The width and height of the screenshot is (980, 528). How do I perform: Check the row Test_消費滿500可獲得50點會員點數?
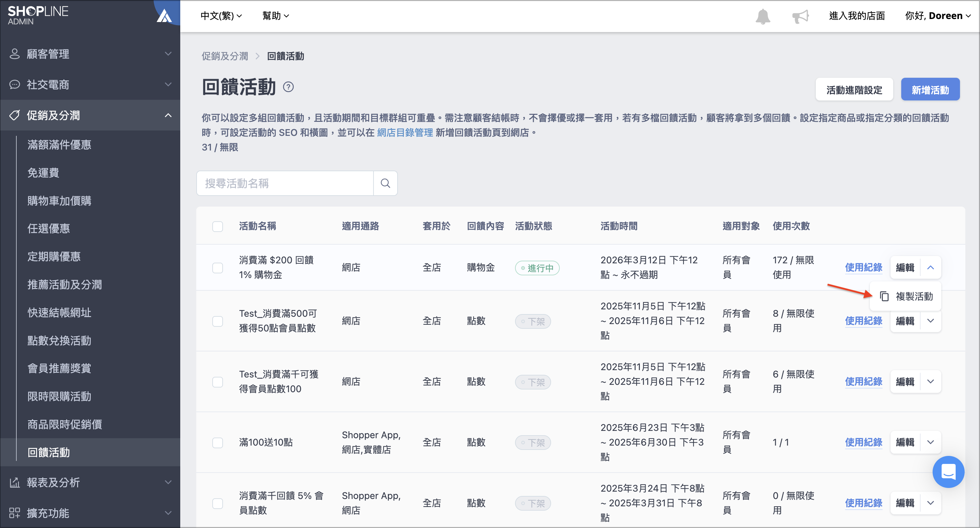tap(218, 321)
